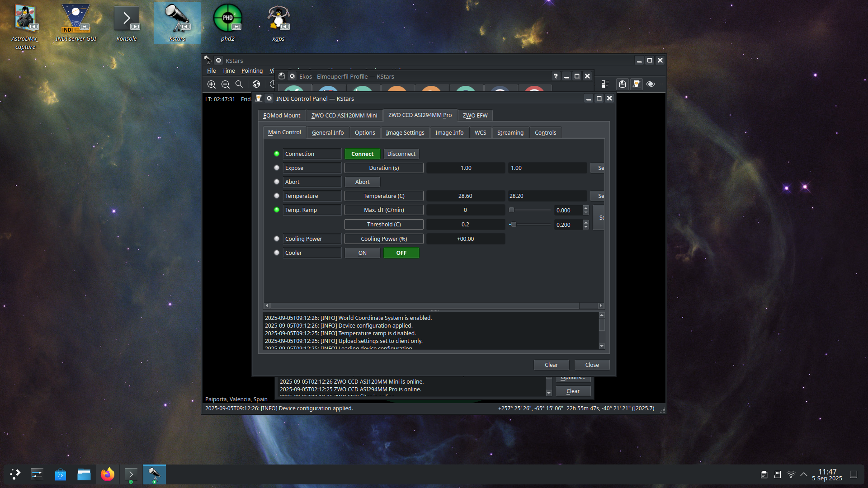Open the xgps desktop icon
Image resolution: width=868 pixels, height=488 pixels.
pyautogui.click(x=278, y=23)
